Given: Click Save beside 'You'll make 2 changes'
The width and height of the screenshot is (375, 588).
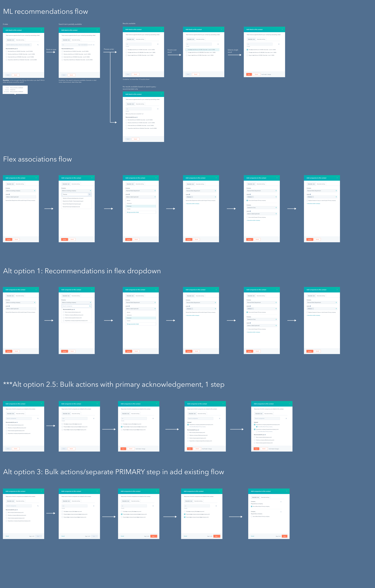Looking at the screenshot, I should tap(256, 449).
